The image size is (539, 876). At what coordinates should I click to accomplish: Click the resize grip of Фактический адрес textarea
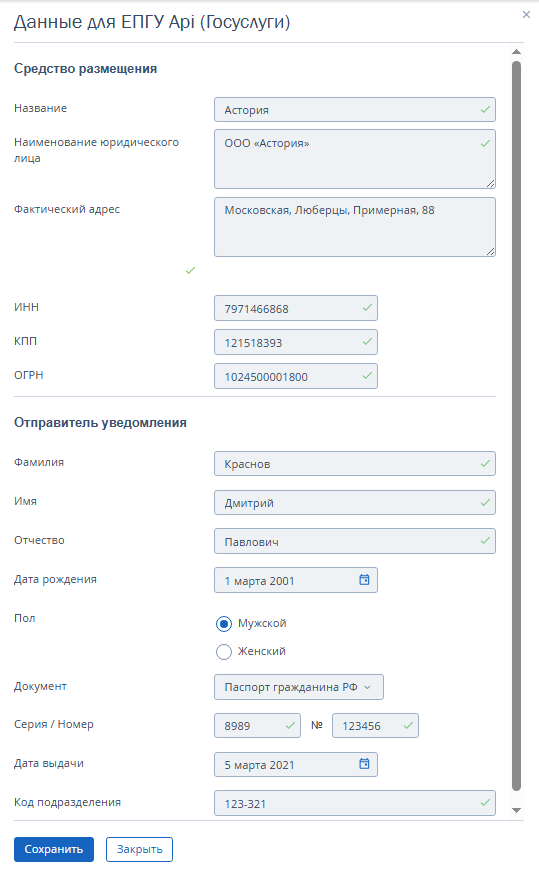490,251
